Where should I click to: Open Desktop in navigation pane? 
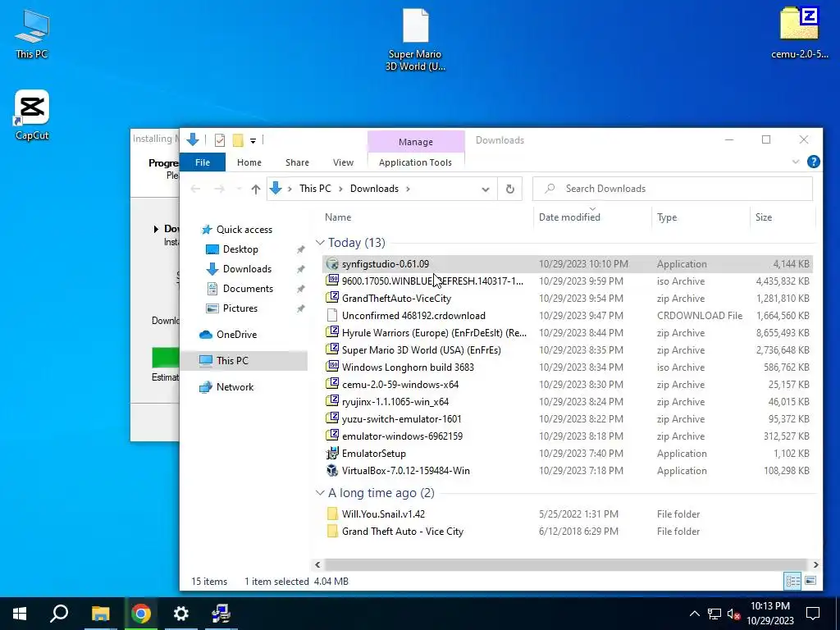click(240, 249)
